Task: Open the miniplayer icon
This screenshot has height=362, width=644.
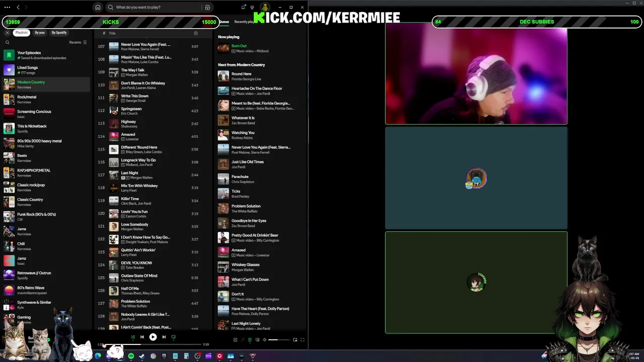Action: [295, 340]
